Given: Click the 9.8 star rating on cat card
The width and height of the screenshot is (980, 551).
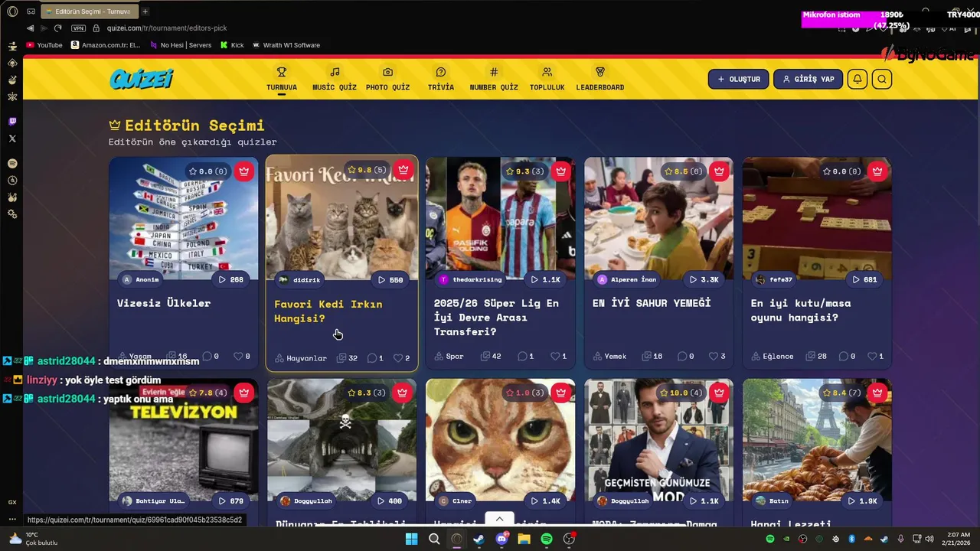Looking at the screenshot, I should (x=367, y=170).
